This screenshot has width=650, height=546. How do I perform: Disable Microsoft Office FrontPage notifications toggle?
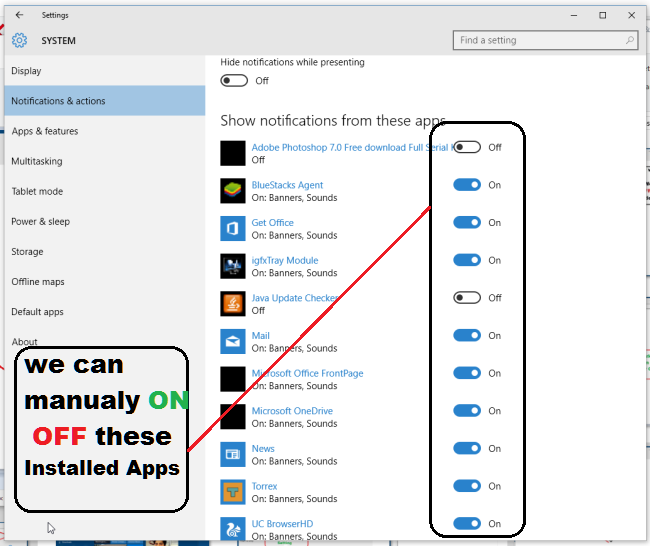[467, 373]
